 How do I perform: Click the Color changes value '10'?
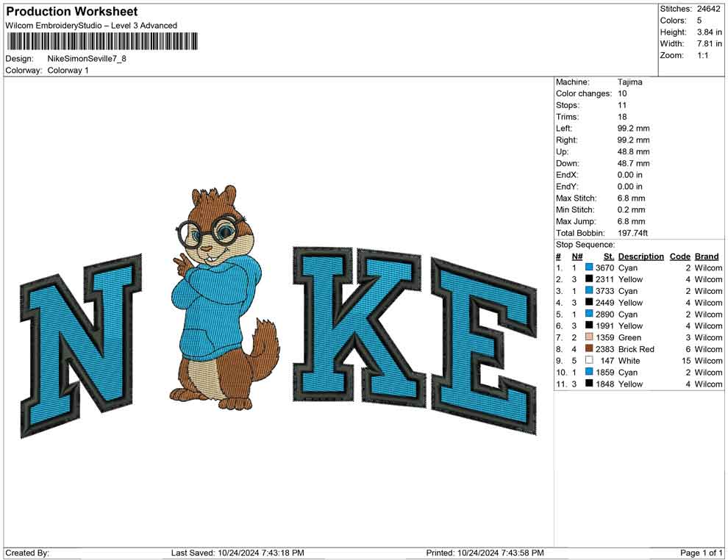point(622,94)
